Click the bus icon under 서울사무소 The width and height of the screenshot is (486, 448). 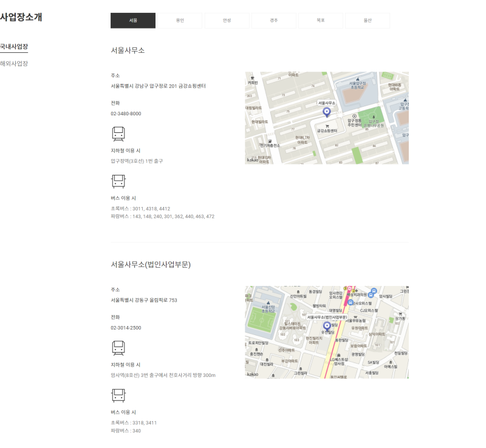point(118,181)
